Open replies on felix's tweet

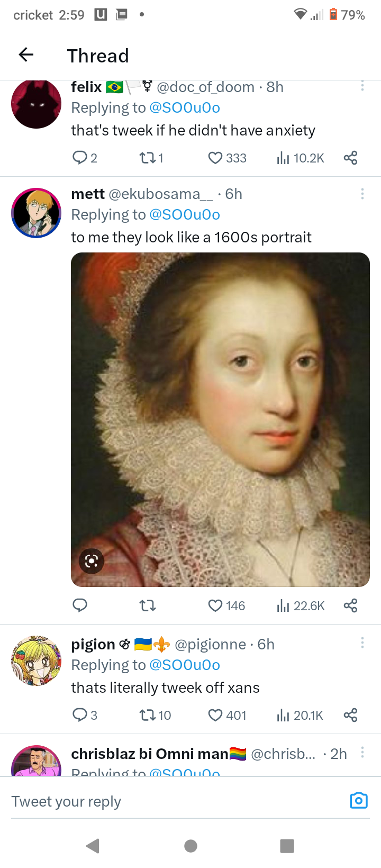[x=80, y=158]
